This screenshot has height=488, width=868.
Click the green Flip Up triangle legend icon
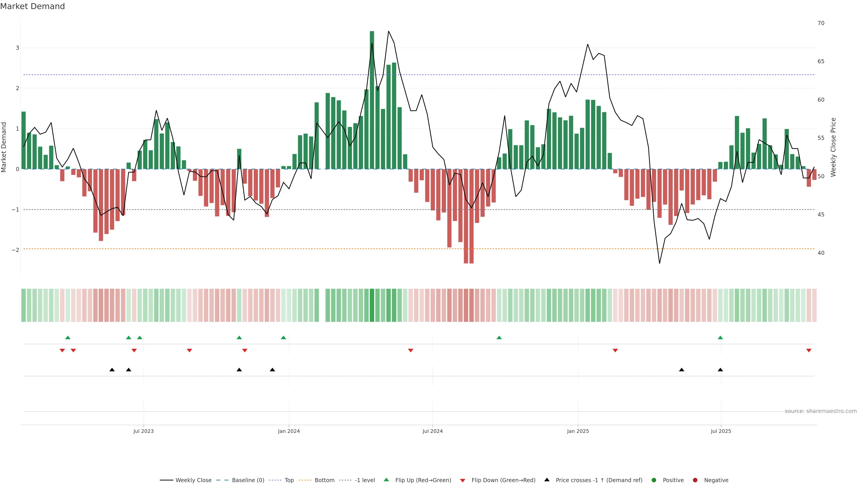(386, 480)
